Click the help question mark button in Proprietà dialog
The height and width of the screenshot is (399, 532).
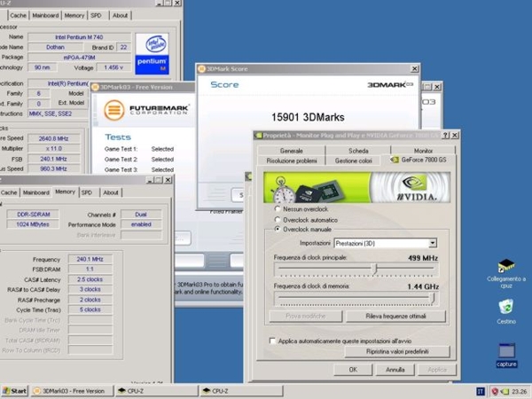tap(446, 135)
